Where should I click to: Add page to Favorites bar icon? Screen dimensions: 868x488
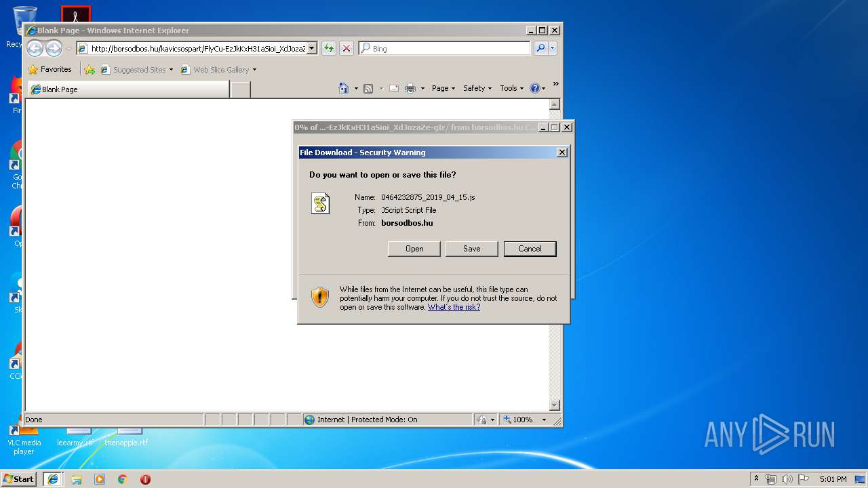[x=90, y=70]
